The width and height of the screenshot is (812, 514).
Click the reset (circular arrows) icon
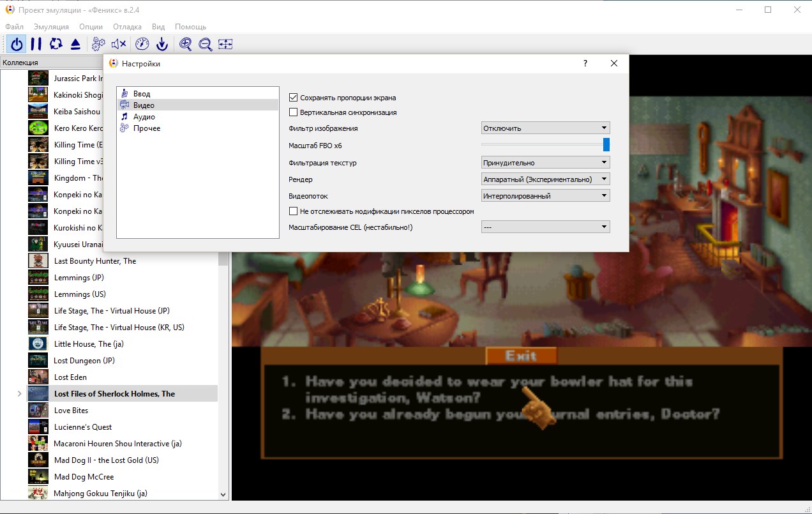(56, 44)
